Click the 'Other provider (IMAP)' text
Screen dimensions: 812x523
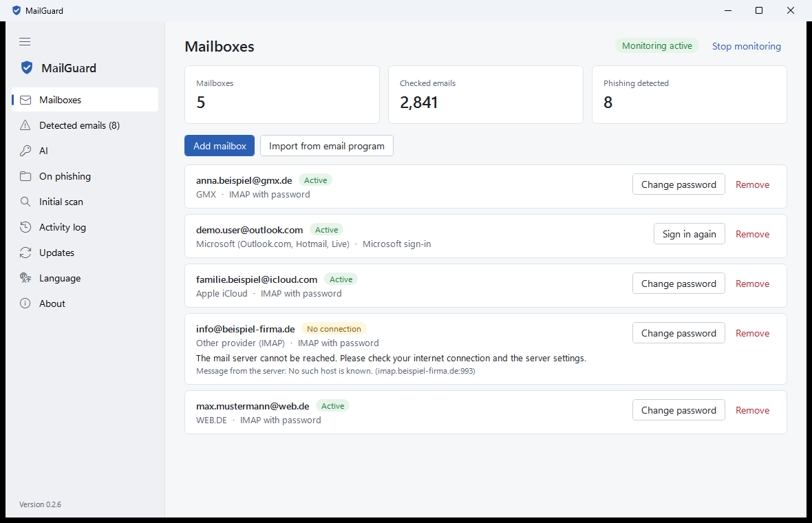240,343
